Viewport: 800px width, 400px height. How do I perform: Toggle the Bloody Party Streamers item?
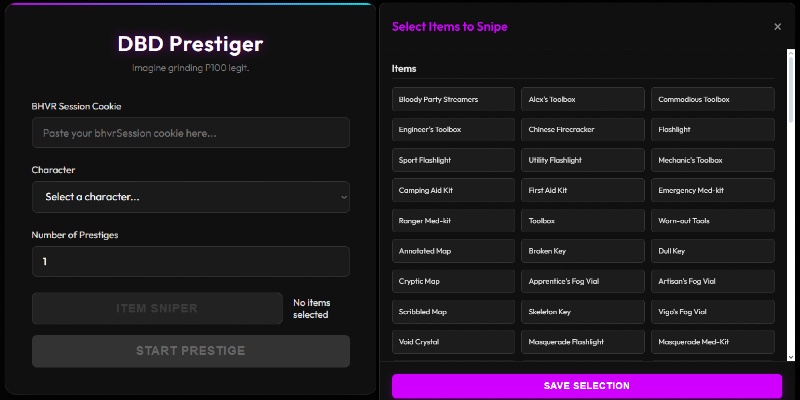point(455,100)
